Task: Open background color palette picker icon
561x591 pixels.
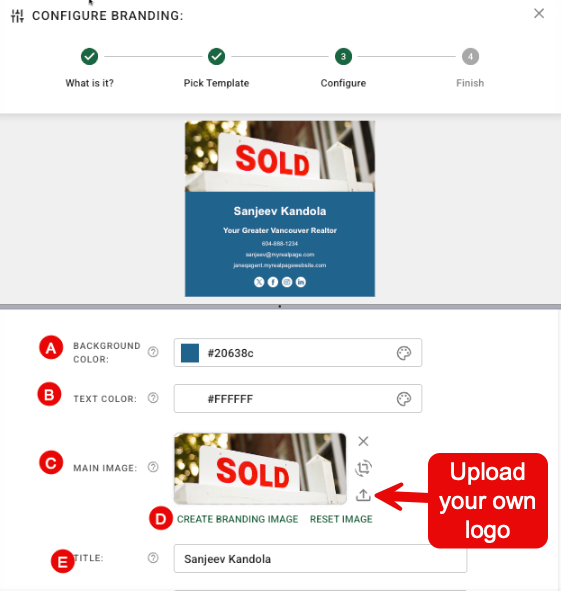Action: 404,353
